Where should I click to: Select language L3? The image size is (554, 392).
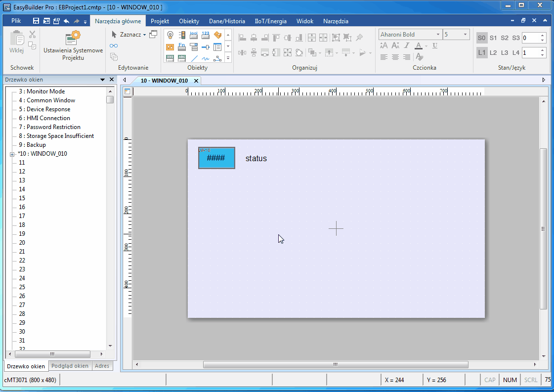point(505,53)
